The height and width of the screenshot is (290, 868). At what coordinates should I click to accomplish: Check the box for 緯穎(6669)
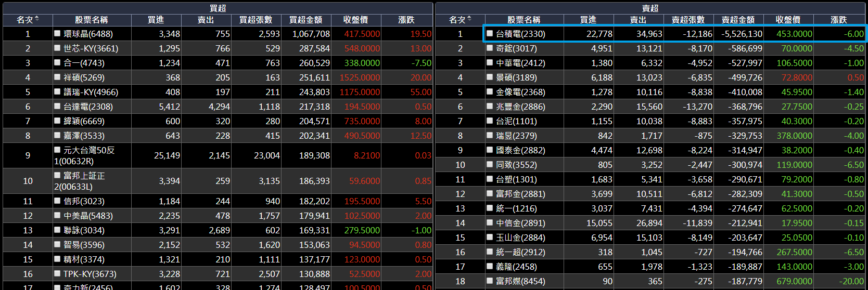(x=57, y=121)
